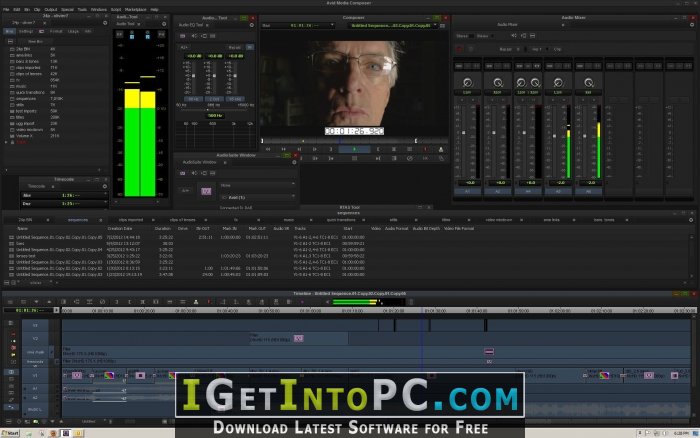Open the Windows Start button
700x438 pixels.
coord(10,433)
